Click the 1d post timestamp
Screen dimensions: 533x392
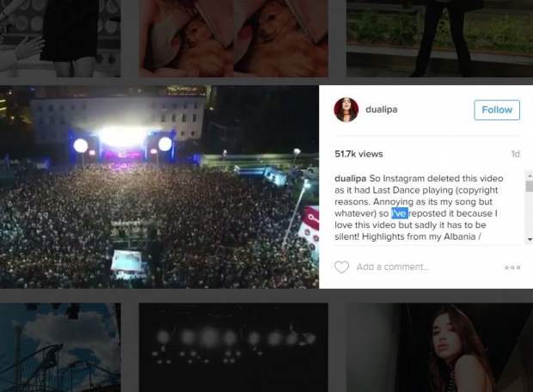(x=515, y=154)
